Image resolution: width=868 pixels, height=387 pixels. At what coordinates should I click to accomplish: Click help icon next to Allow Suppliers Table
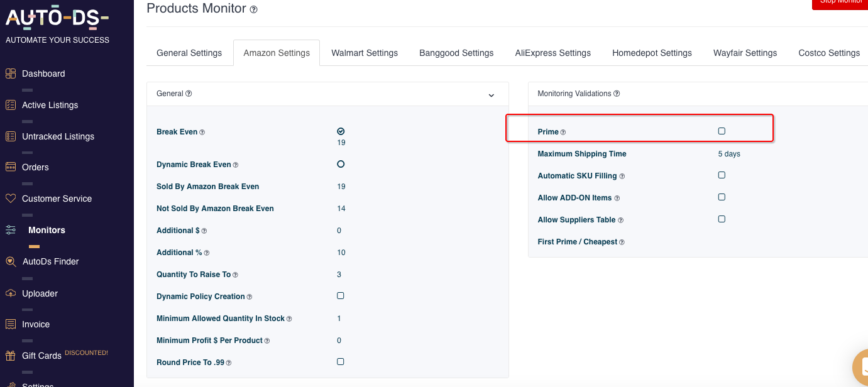621,221
